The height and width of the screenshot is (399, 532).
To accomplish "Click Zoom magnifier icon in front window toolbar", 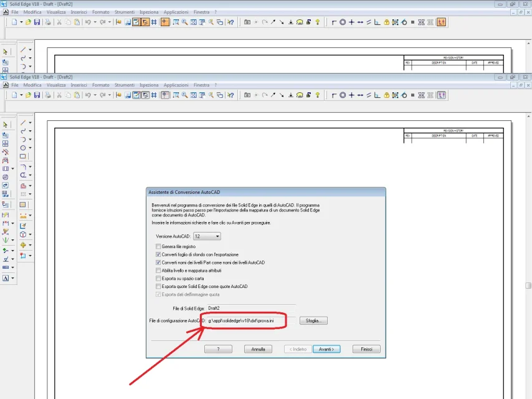I will [184, 95].
